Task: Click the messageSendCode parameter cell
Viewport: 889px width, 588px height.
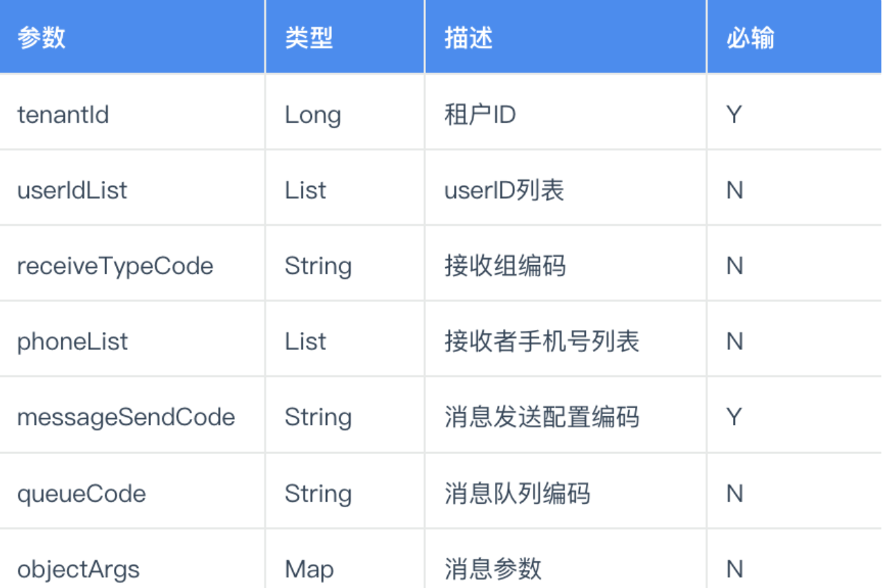Action: pyautogui.click(x=126, y=418)
